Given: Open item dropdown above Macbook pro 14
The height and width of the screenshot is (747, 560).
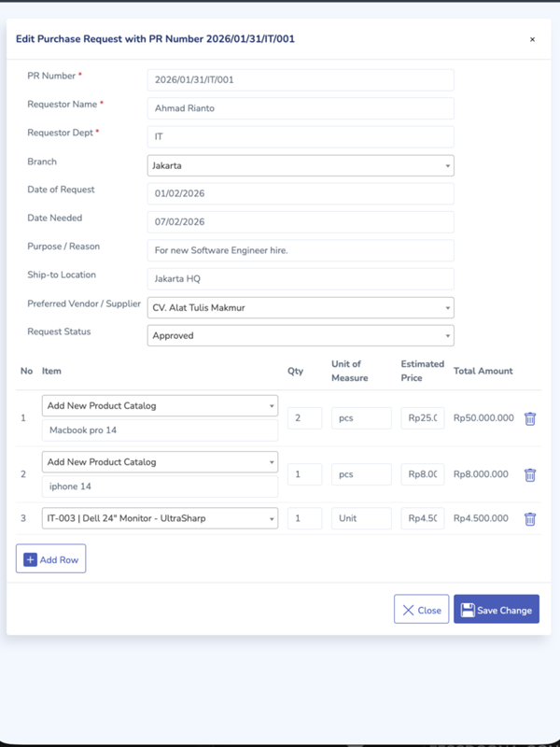Looking at the screenshot, I should (160, 405).
